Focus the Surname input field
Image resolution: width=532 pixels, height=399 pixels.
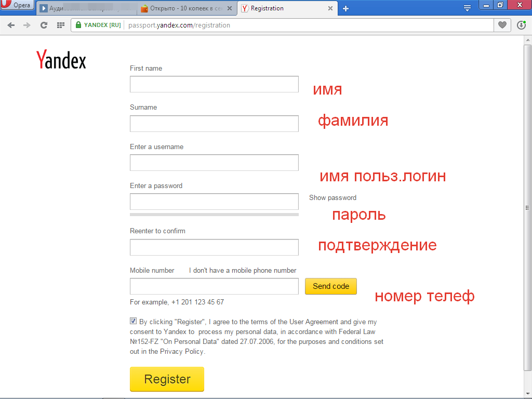(214, 124)
